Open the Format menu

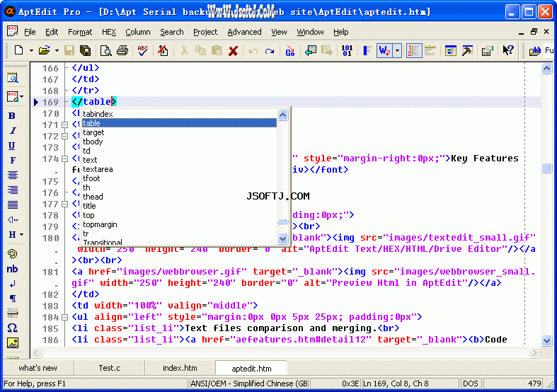[80, 32]
